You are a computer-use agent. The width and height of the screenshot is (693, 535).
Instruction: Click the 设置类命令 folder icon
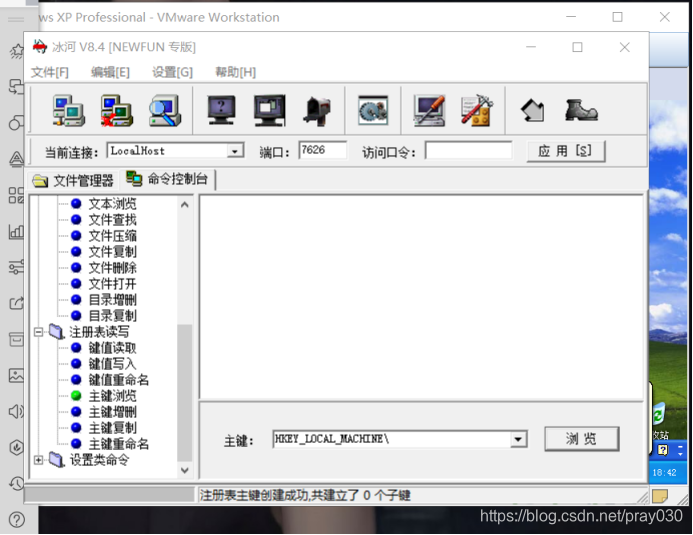56,459
